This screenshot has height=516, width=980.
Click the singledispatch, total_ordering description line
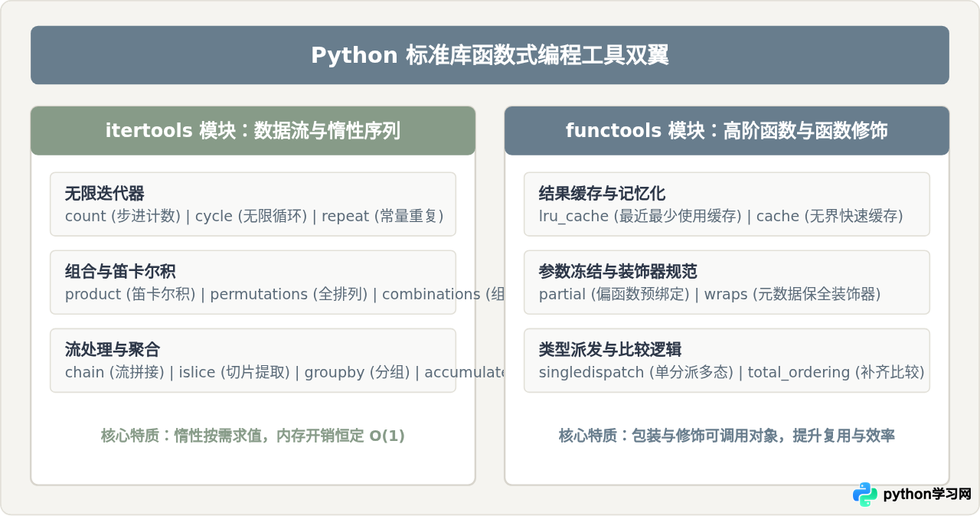(732, 373)
